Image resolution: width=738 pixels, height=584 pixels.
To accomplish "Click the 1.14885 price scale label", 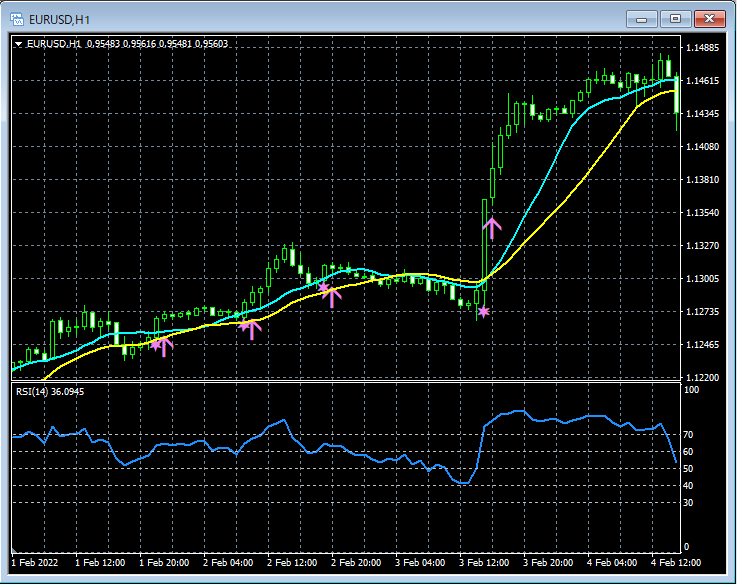I will point(704,48).
